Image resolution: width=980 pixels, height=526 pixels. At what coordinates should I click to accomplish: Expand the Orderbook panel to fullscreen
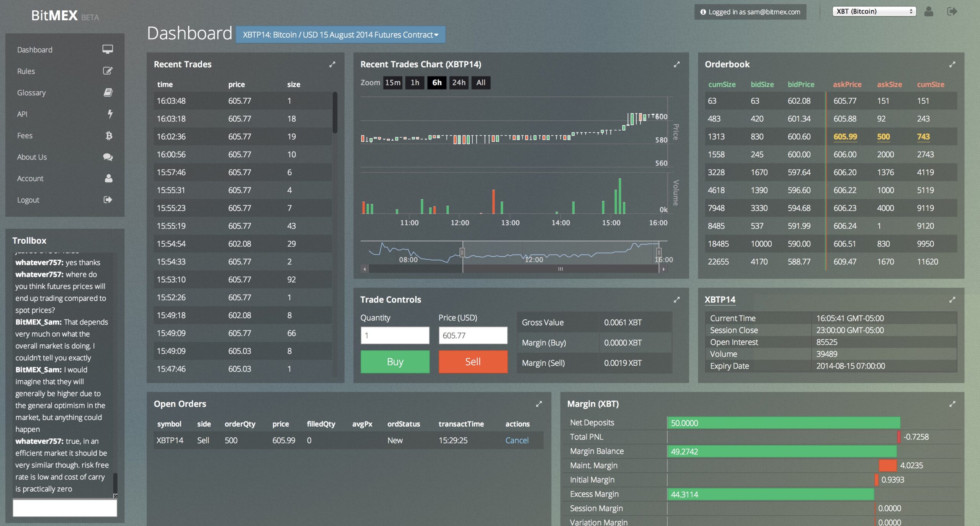pos(952,64)
